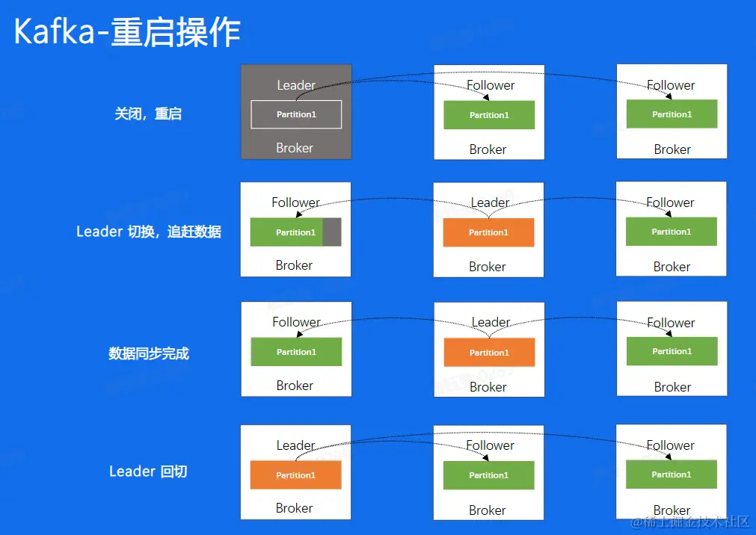Select orange Partition1 in the 数据同步完成 row
756x535 pixels.
tap(489, 353)
